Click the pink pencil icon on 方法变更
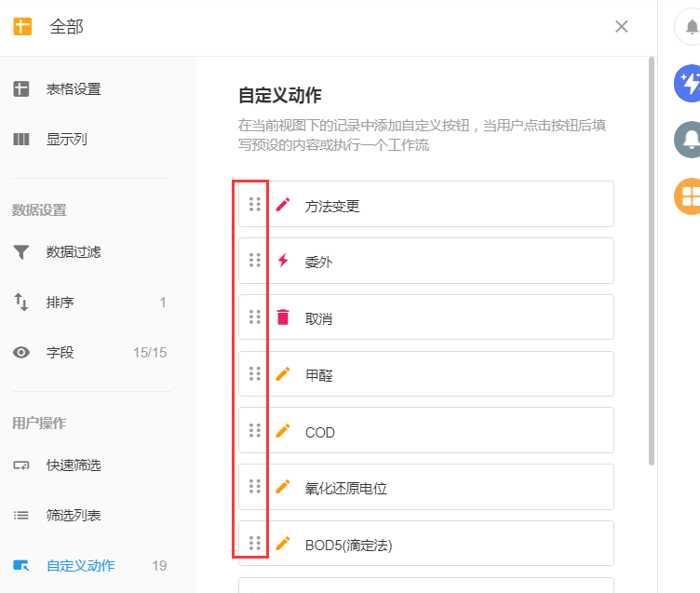Image resolution: width=700 pixels, height=593 pixels. pyautogui.click(x=283, y=204)
